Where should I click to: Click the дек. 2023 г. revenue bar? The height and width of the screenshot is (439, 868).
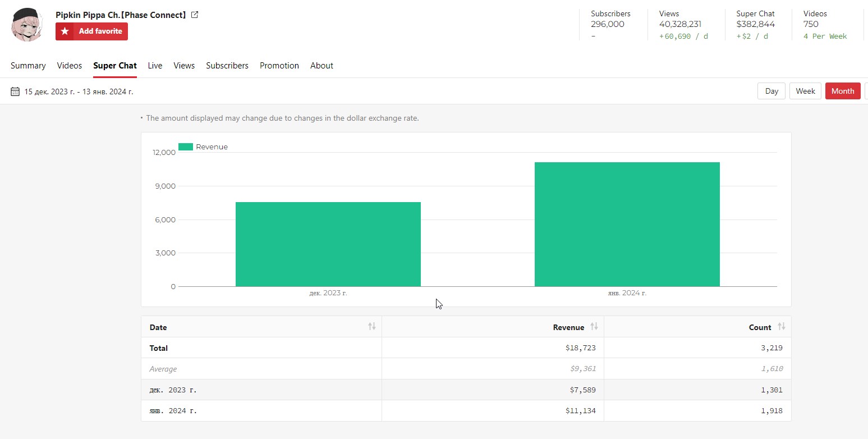tap(328, 244)
